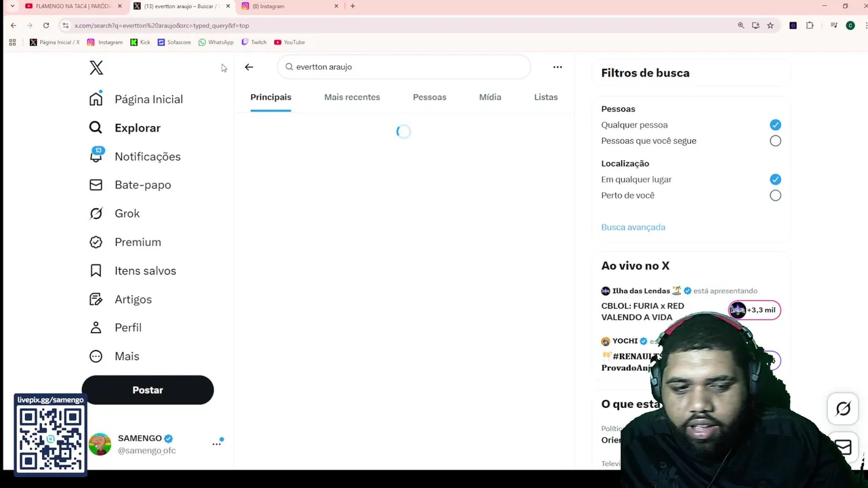868x488 pixels.
Task: Click browser back navigation arrow
Action: coord(13,26)
